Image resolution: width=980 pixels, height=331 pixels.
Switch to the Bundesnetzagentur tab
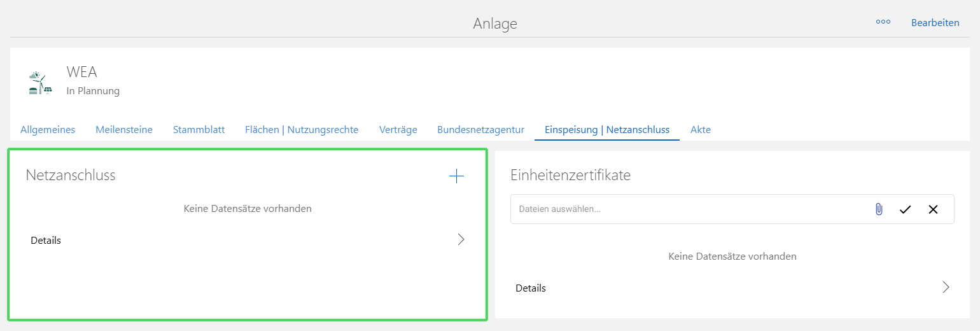click(480, 129)
